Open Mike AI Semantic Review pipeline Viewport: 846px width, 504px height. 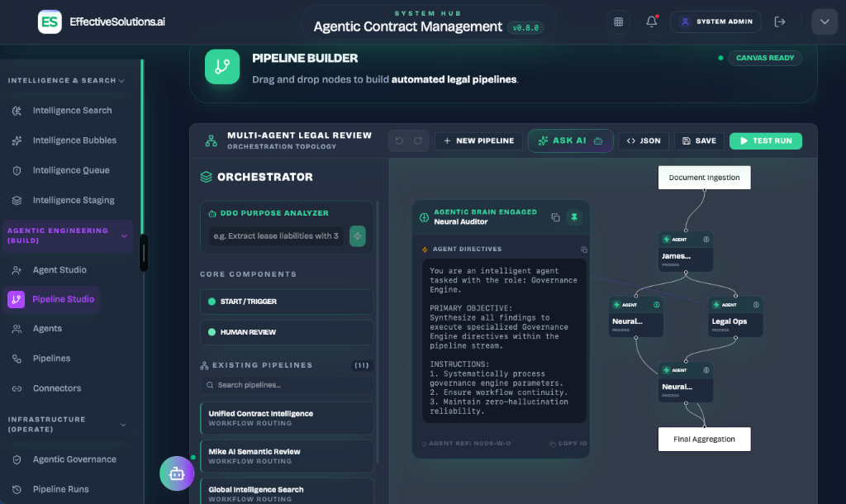point(287,456)
